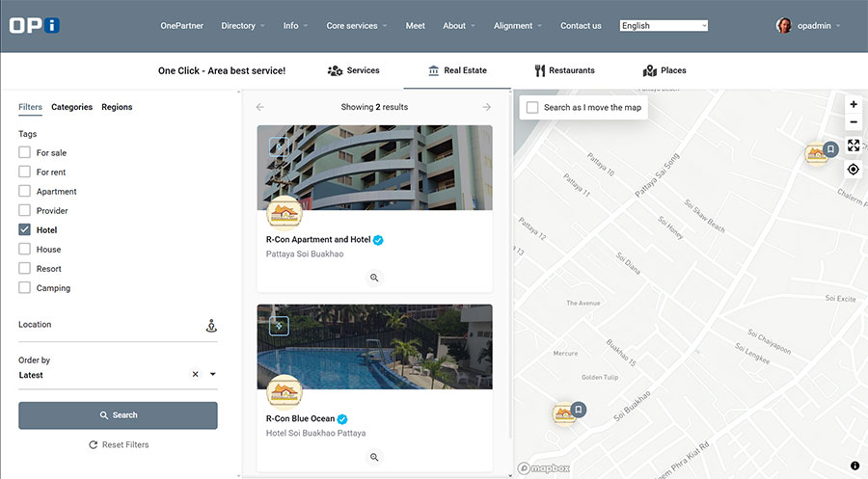Clear the Order by selection with X icon
This screenshot has height=479, width=868.
pos(195,375)
